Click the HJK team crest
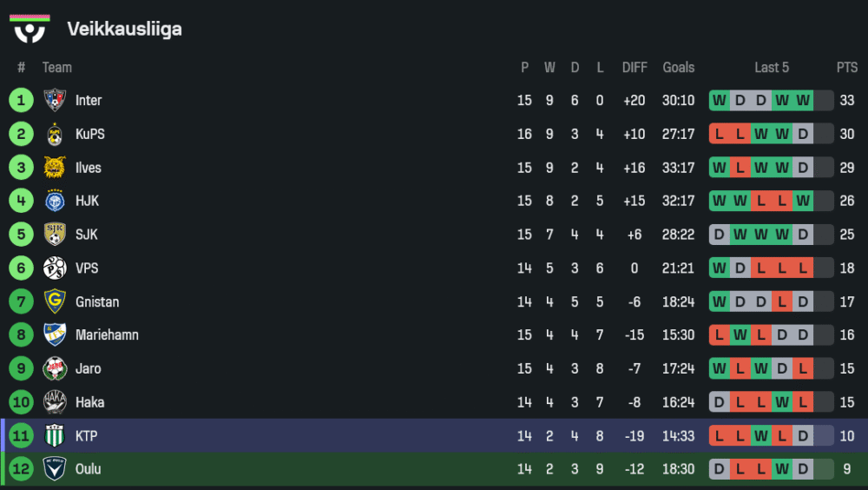 pos(55,201)
